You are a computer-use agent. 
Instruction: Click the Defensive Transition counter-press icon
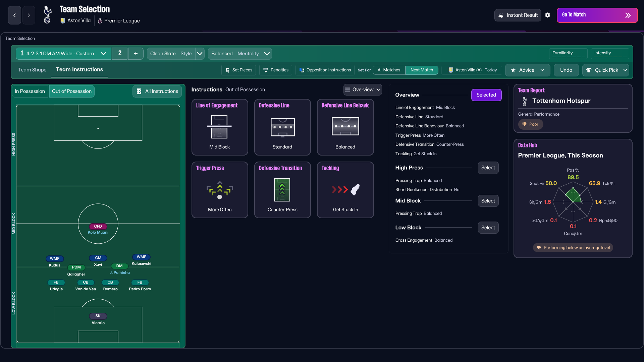[282, 190]
